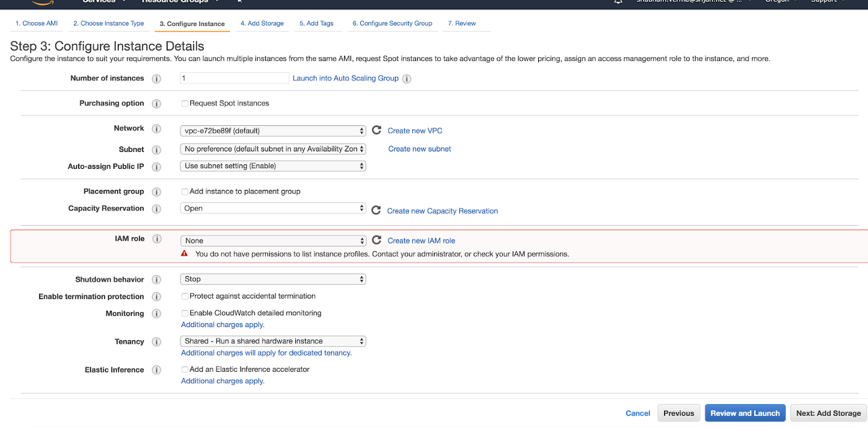Go to step 1. Choose AMI
Screen dimensions: 868x427
click(37, 24)
